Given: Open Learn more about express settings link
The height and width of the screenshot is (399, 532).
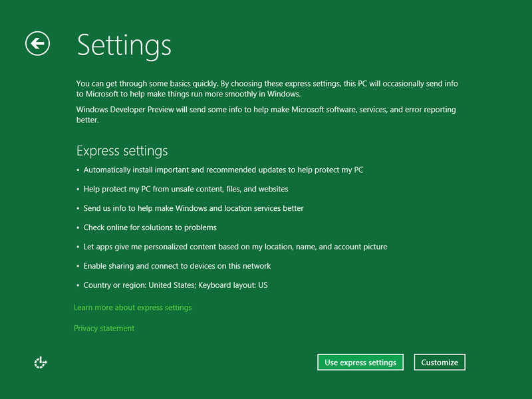Looking at the screenshot, I should [132, 308].
